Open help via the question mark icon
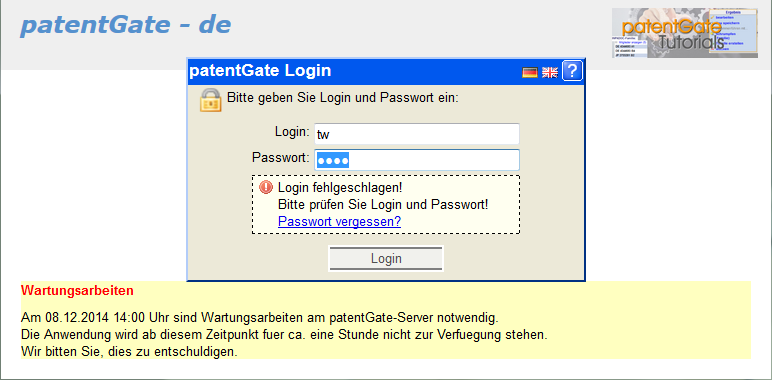Image resolution: width=772 pixels, height=380 pixels. [x=572, y=71]
